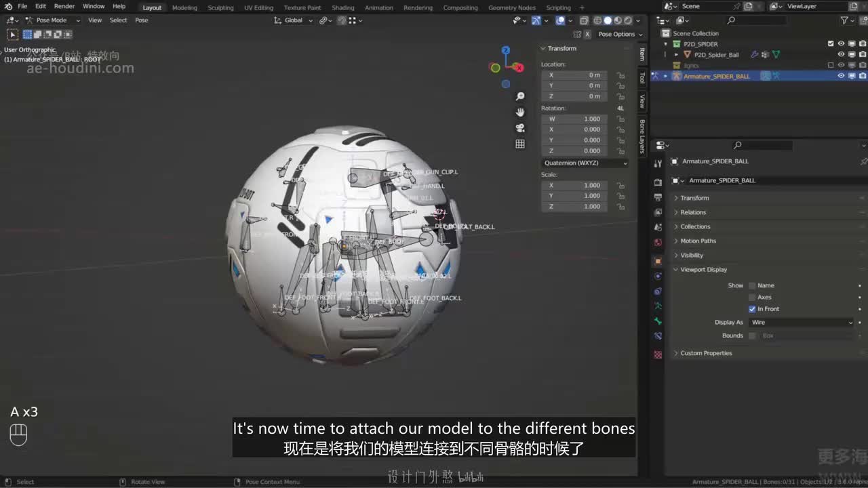Click the View menu in viewport header
The width and height of the screenshot is (868, 488).
[95, 20]
